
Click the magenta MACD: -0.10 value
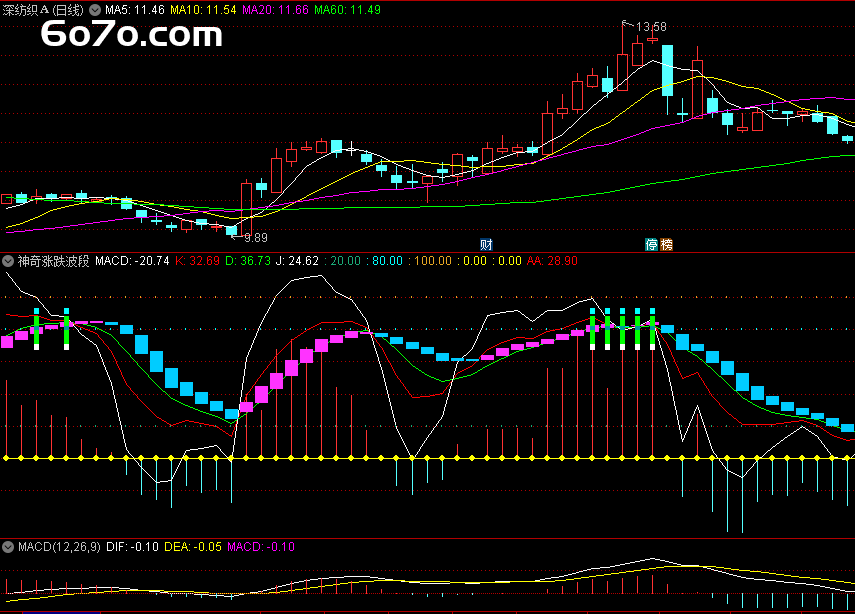point(261,547)
